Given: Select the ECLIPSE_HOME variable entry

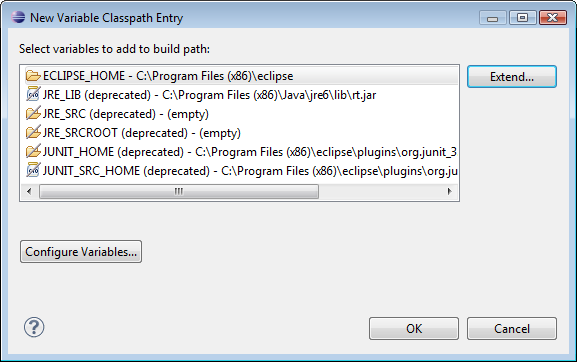Looking at the screenshot, I should (x=241, y=76).
